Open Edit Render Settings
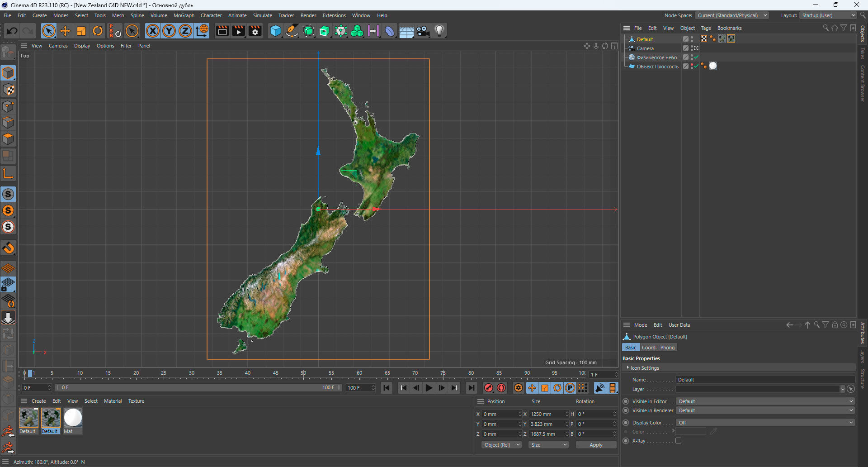The width and height of the screenshot is (868, 467). [x=255, y=31]
